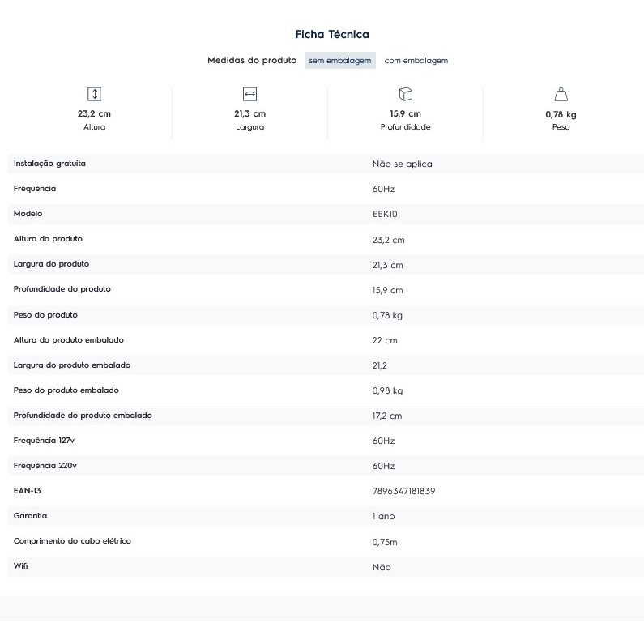Viewport: 644px width, 644px height.
Task: Click the weight (Peso) icon
Action: click(x=561, y=94)
